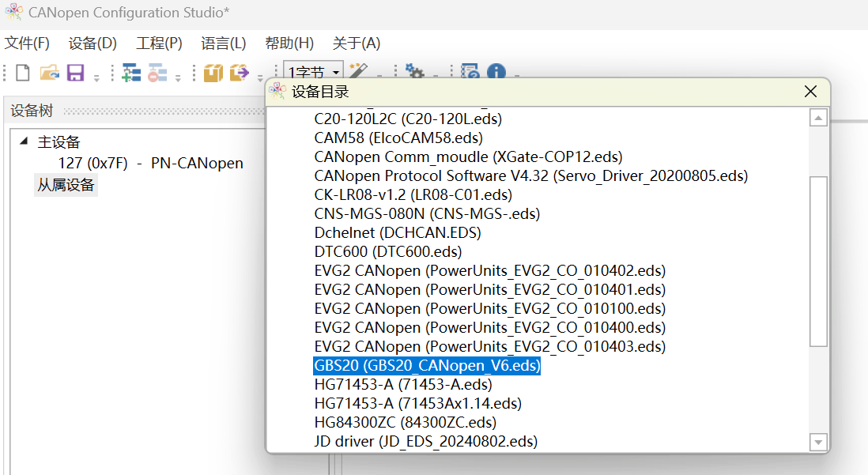Open the 关于(A) menu

click(x=356, y=43)
